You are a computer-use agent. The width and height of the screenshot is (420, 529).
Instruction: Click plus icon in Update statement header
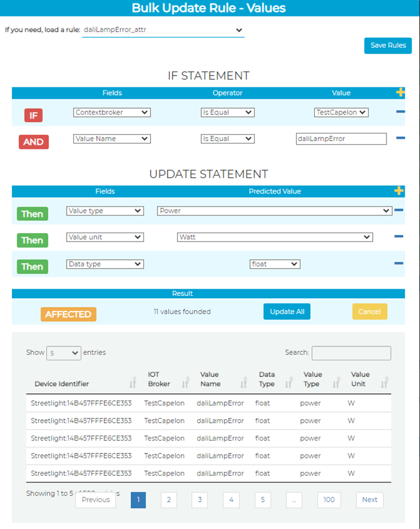[x=399, y=191]
